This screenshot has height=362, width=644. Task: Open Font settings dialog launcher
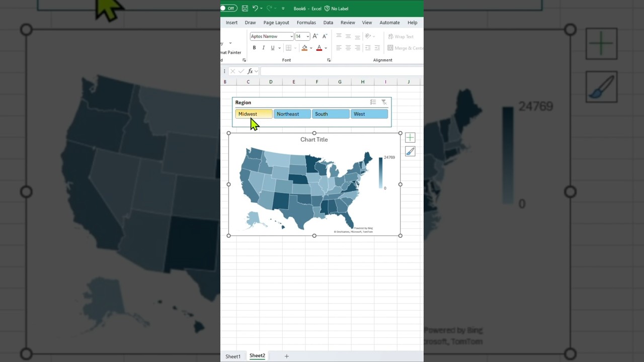[x=329, y=60]
